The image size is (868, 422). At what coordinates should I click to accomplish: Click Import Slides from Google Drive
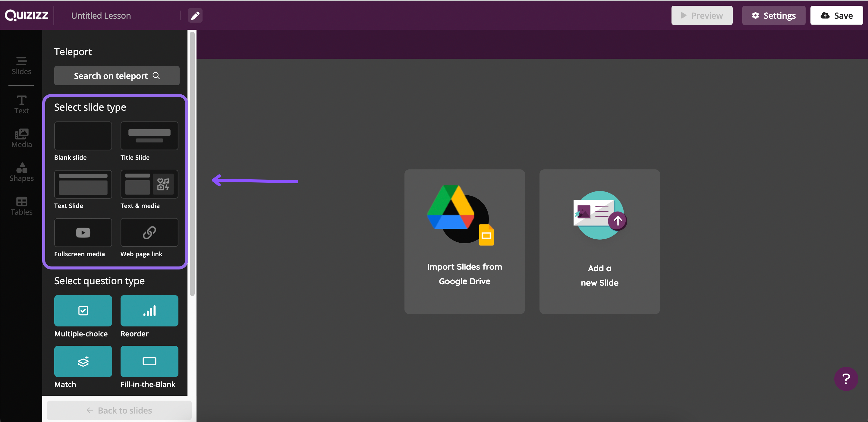[464, 241]
